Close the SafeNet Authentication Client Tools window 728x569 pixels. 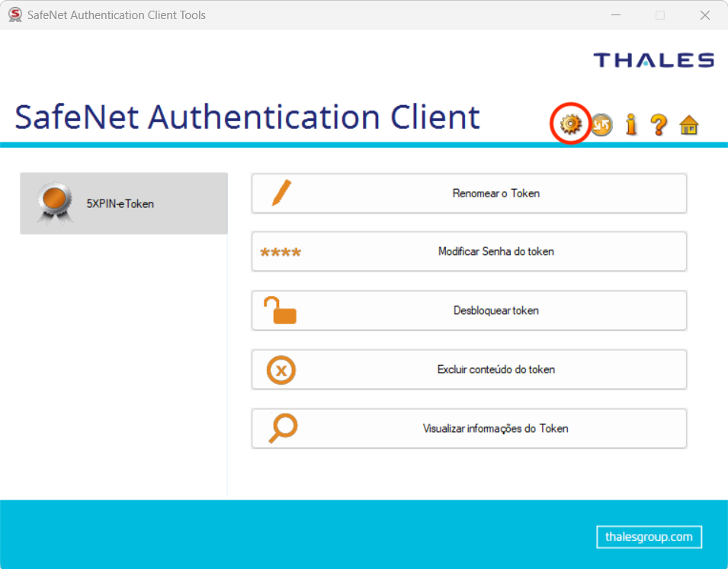(x=705, y=15)
